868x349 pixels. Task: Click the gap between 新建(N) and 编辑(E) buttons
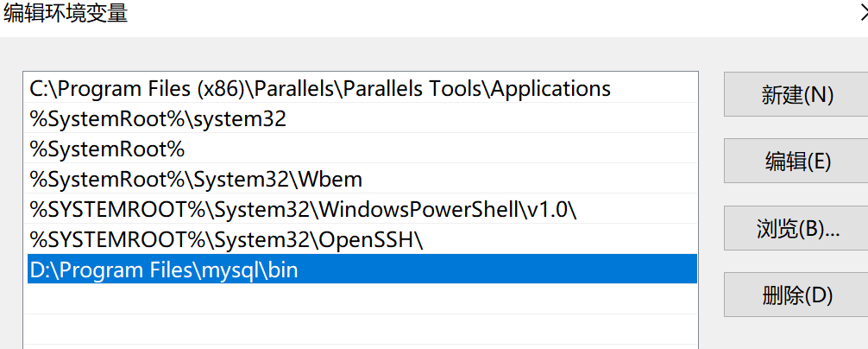(x=796, y=127)
